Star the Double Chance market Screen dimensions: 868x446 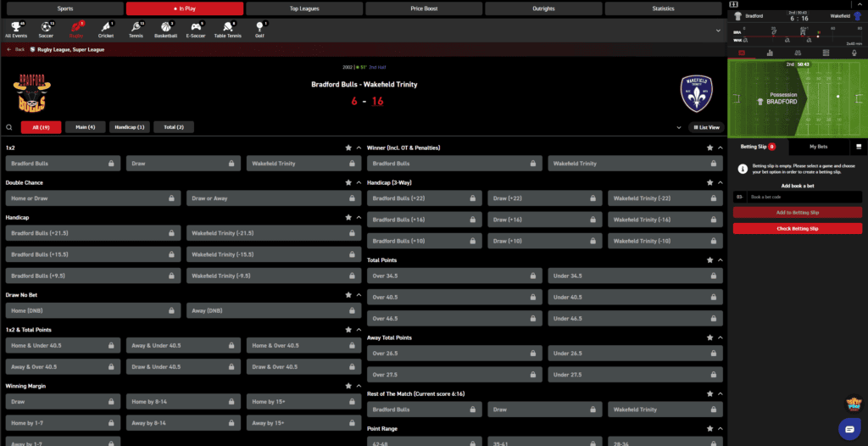348,183
